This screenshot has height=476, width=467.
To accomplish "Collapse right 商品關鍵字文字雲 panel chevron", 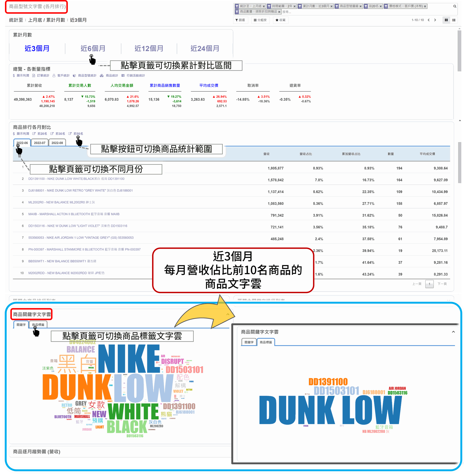I will click(x=453, y=332).
